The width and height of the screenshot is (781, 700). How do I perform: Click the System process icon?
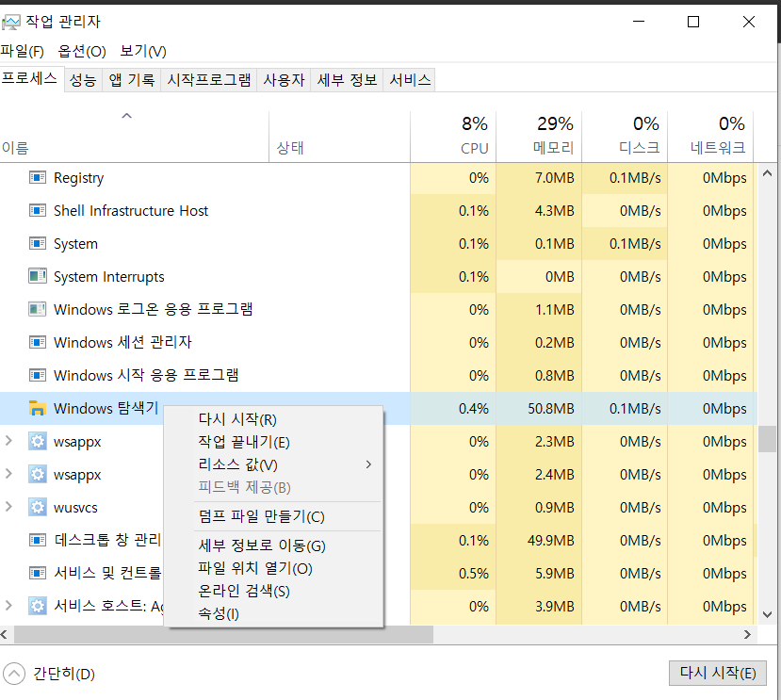click(38, 244)
